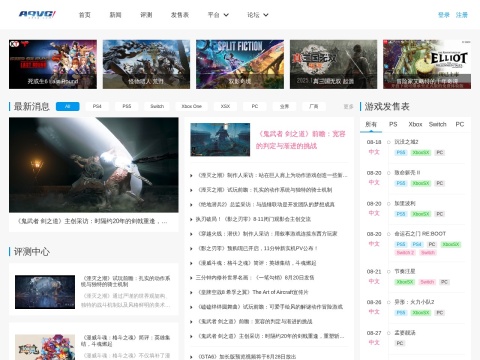The height and width of the screenshot is (360, 480).
Task: Click the A9VG site logo
Action: point(37,14)
